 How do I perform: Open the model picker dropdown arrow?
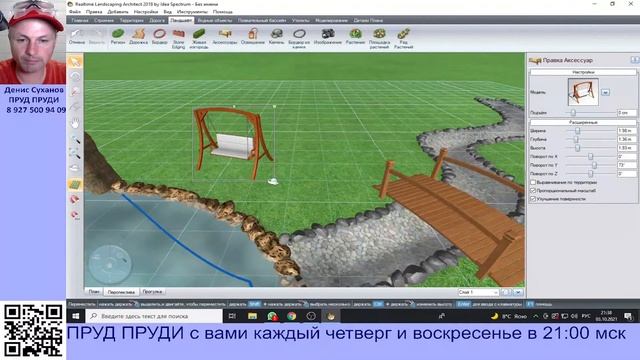pyautogui.click(x=605, y=92)
